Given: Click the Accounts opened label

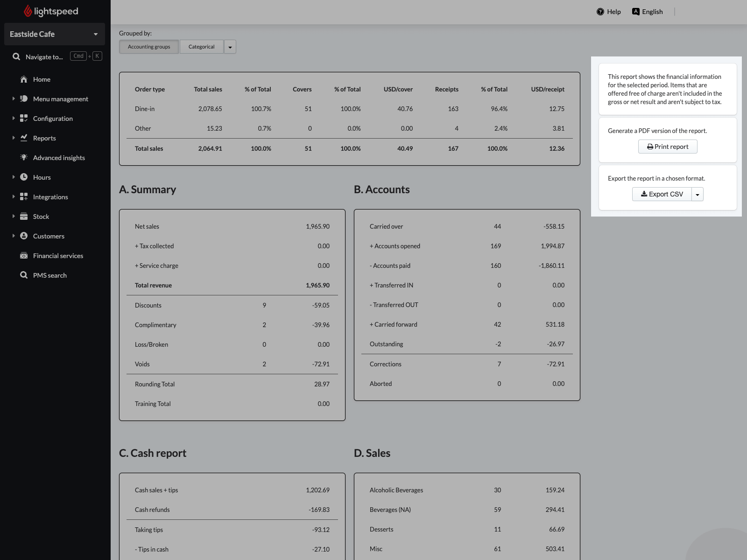Looking at the screenshot, I should coord(395,246).
